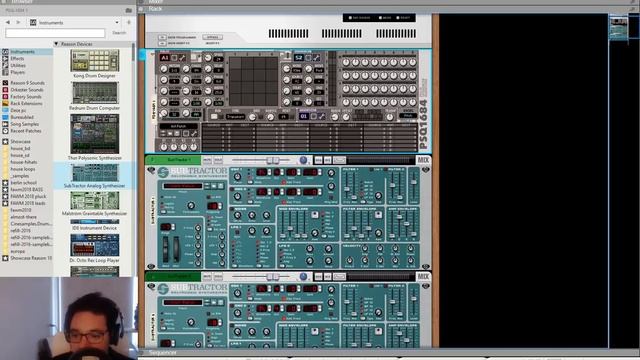Open browser location dropdown arrow
Viewport: 640px width, 360px height.
coord(117,23)
